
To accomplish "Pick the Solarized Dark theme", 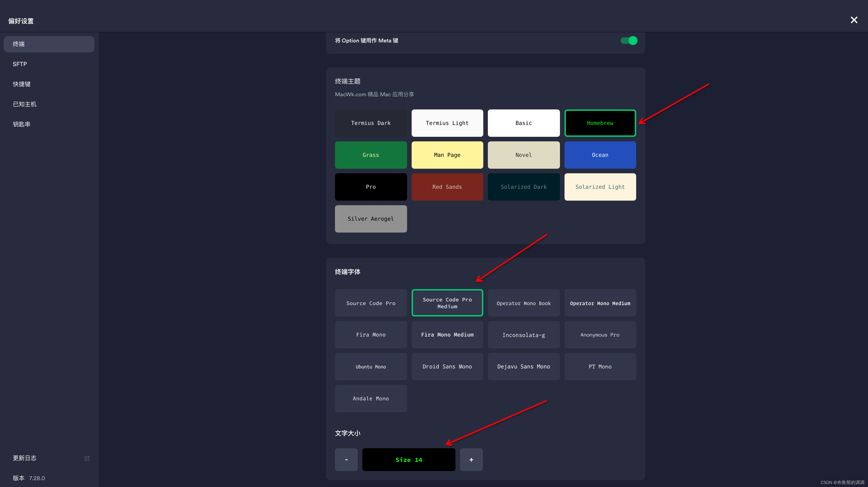I will click(x=523, y=187).
